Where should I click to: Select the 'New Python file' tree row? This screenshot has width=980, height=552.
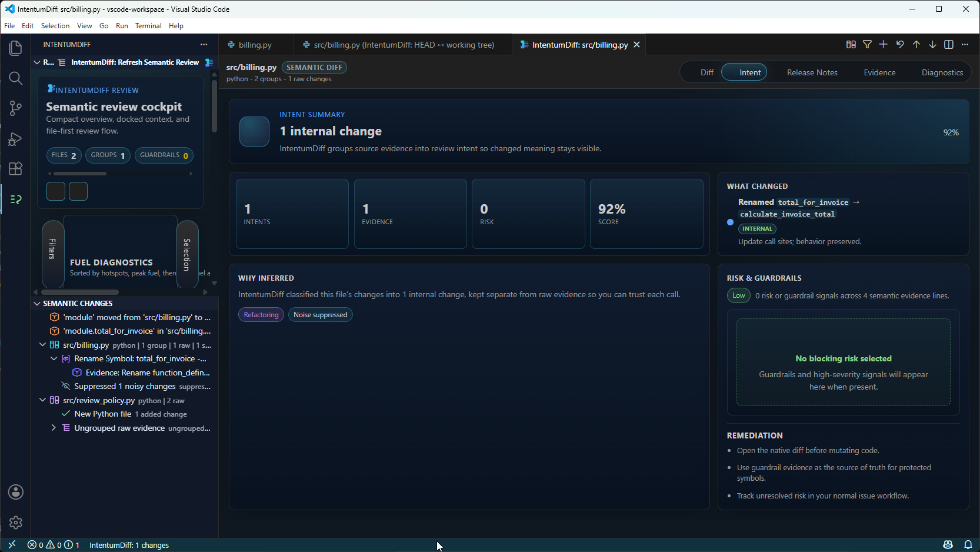(125, 414)
